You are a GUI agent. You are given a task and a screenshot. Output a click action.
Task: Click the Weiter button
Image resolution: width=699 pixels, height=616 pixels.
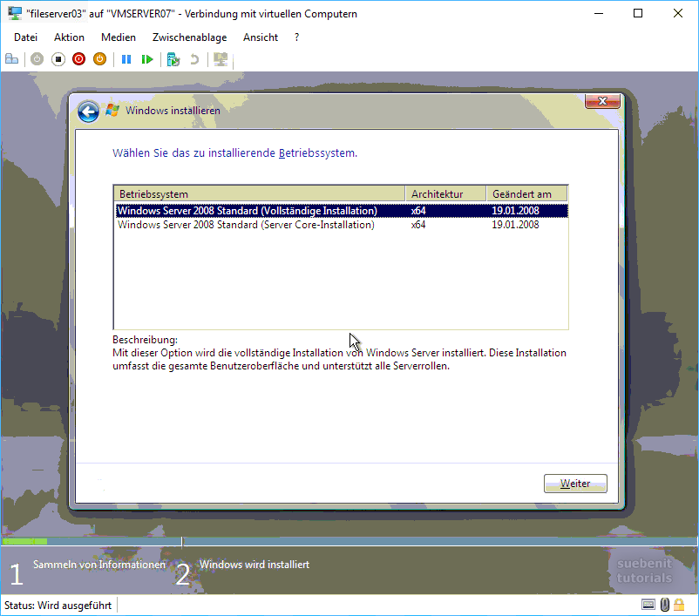(x=575, y=484)
